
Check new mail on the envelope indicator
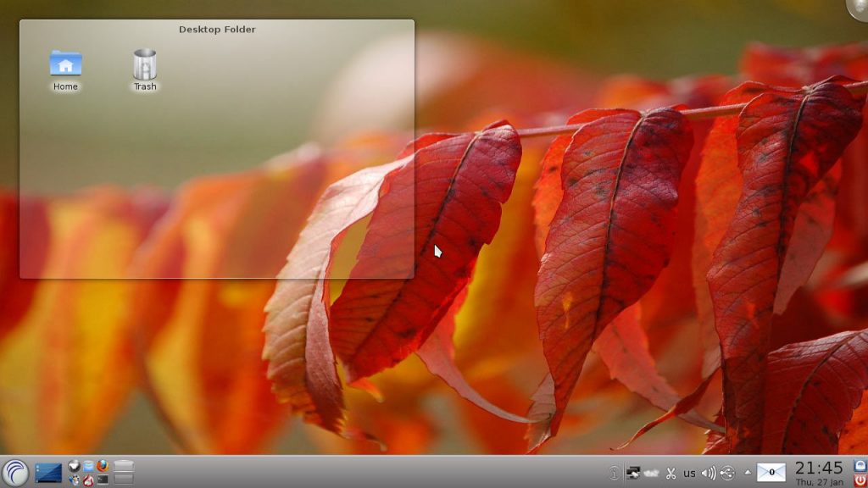click(x=770, y=473)
